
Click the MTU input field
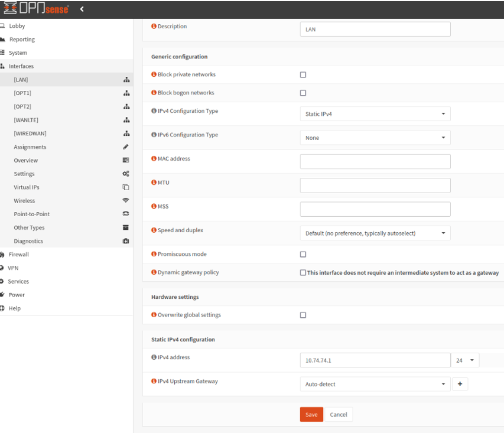[375, 185]
